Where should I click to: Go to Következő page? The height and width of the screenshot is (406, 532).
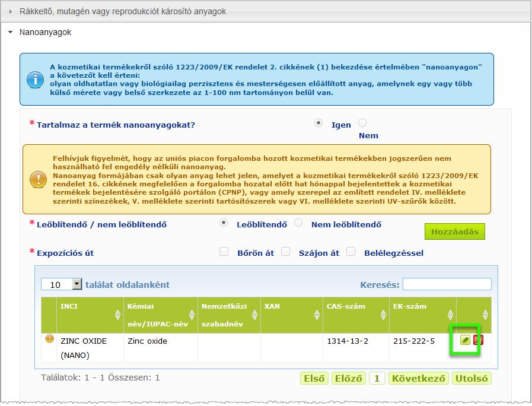418,378
